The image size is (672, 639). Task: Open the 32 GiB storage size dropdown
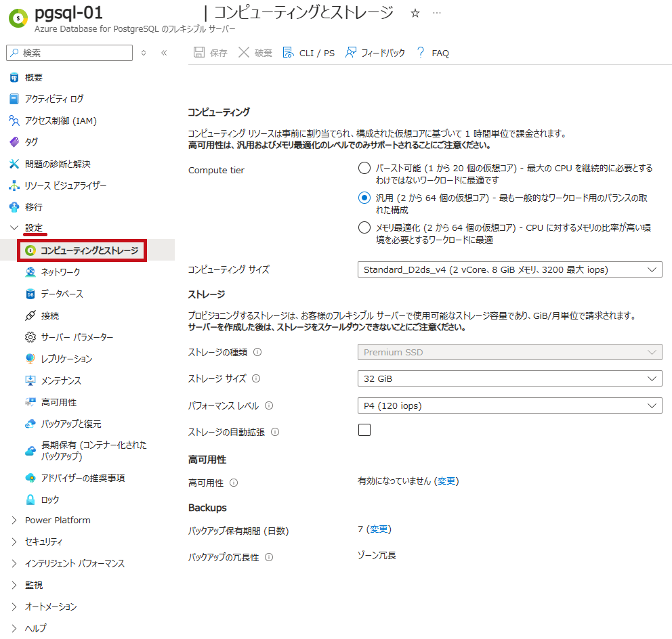pyautogui.click(x=509, y=378)
